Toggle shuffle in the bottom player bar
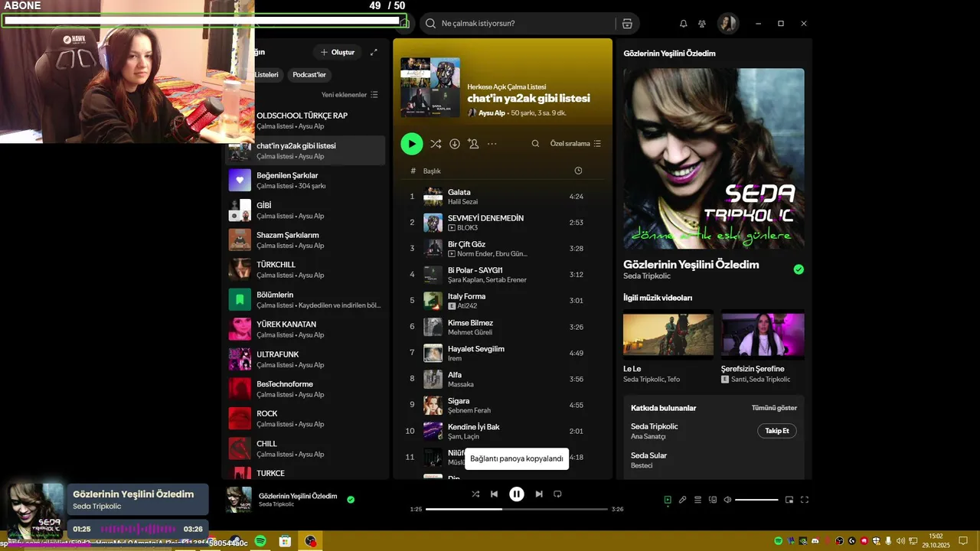980x551 pixels. point(475,494)
